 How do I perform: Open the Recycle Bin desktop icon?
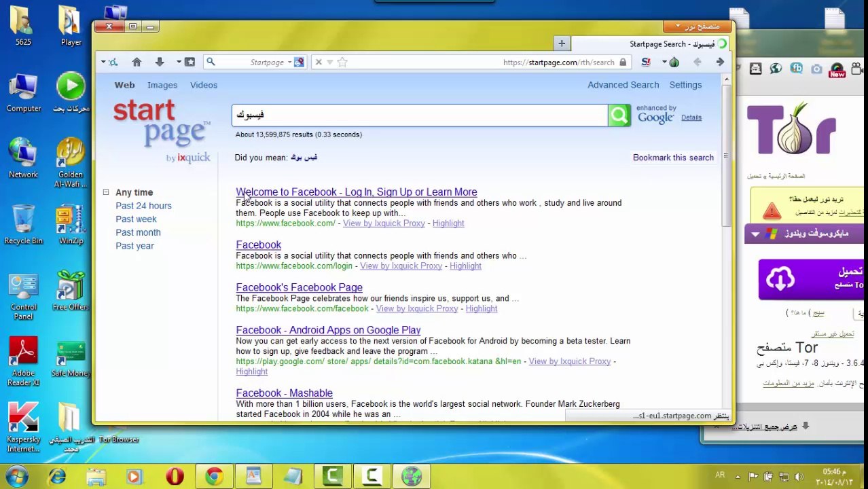pos(23,224)
